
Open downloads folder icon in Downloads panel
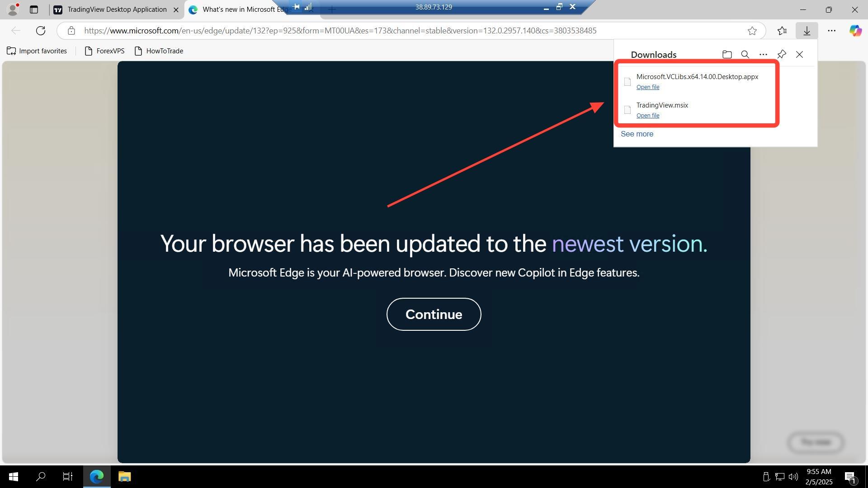[727, 55]
